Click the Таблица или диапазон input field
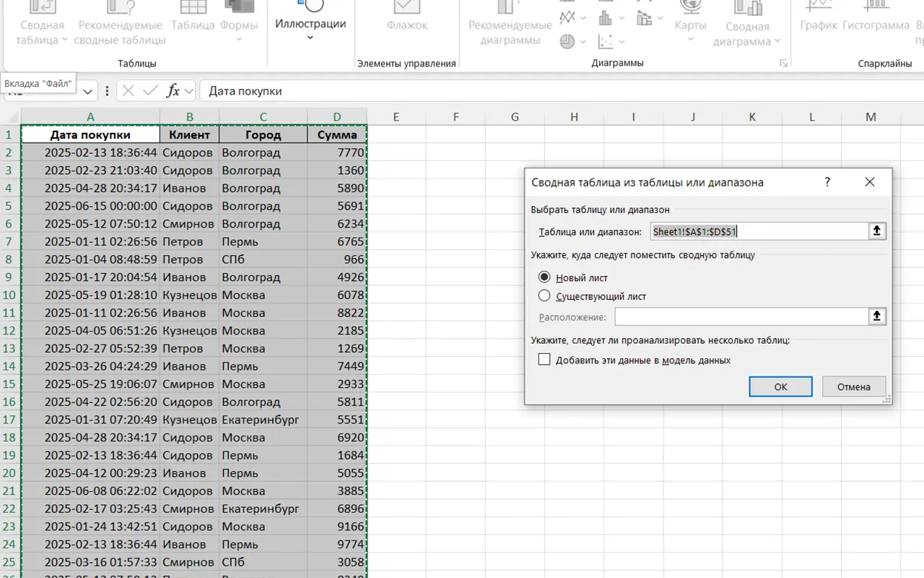Screen dimensions: 924x578 758,231
